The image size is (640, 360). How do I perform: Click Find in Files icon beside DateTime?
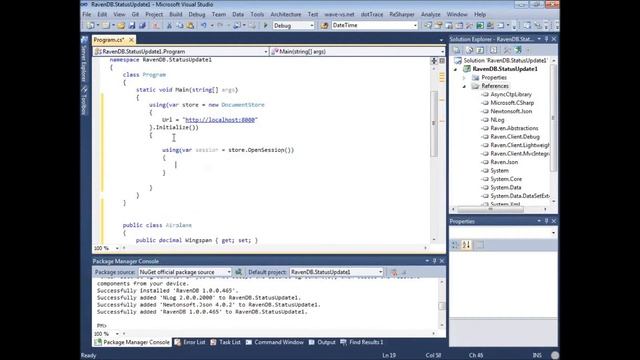click(x=324, y=26)
